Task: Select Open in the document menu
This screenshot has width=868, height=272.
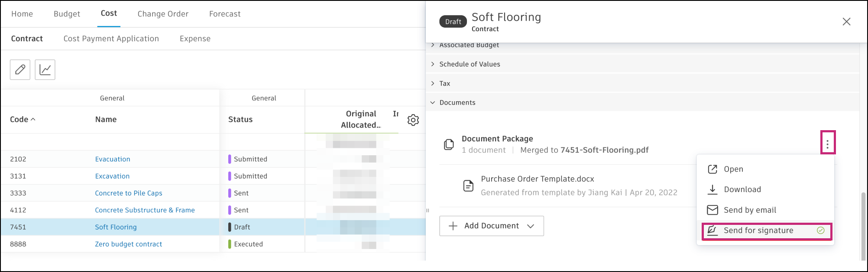Action: [733, 169]
